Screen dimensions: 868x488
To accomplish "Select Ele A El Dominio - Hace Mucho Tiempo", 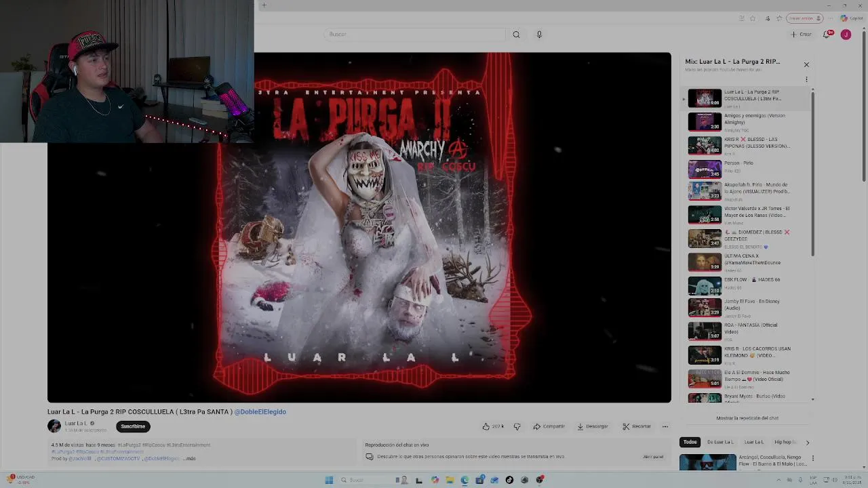I will point(746,378).
